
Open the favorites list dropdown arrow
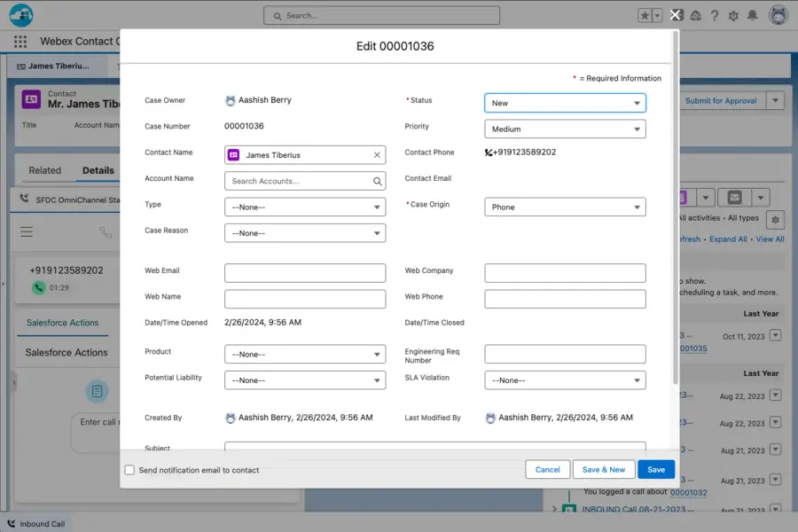(x=657, y=16)
